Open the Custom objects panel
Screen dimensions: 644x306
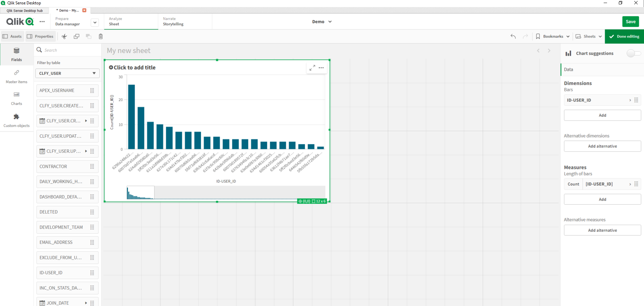[x=16, y=120]
